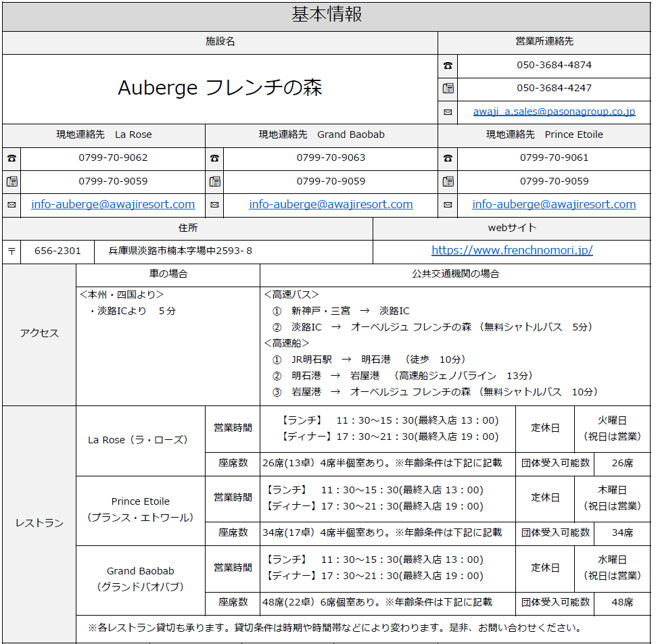Click the phone icon beside 050-3684-4874
This screenshot has height=644, width=658.
tap(448, 66)
